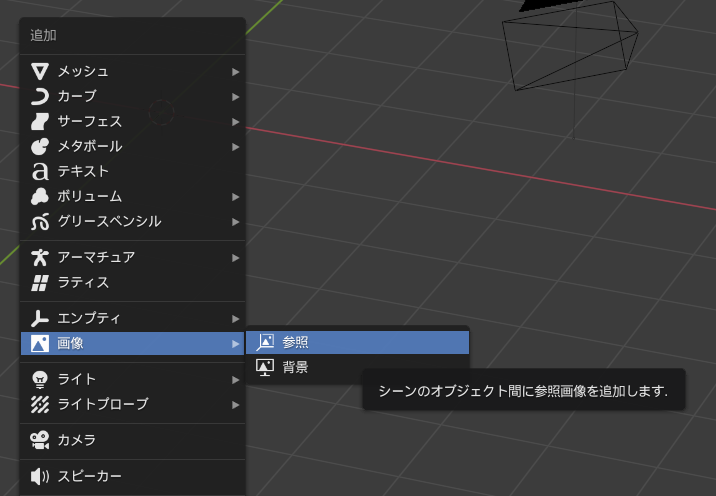Screen dimensions: 716x496
Task: Click the Armature (アーマチュア) figure icon
Action: click(40, 258)
